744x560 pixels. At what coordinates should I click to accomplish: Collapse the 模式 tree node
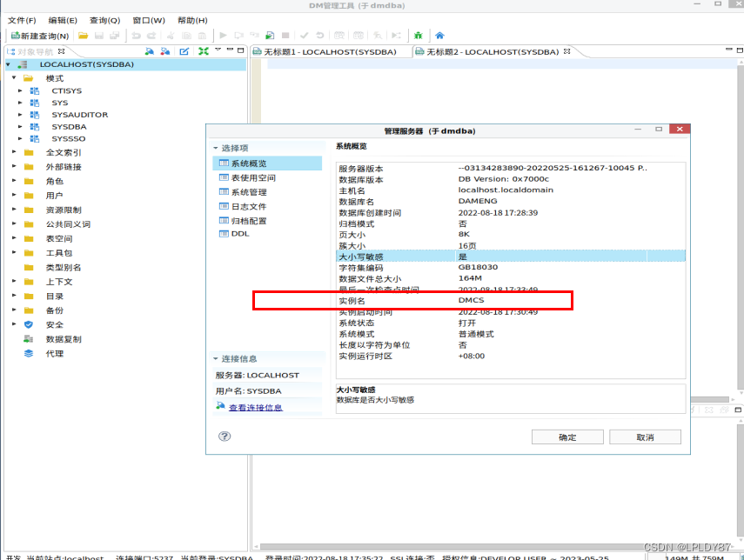(x=14, y=77)
